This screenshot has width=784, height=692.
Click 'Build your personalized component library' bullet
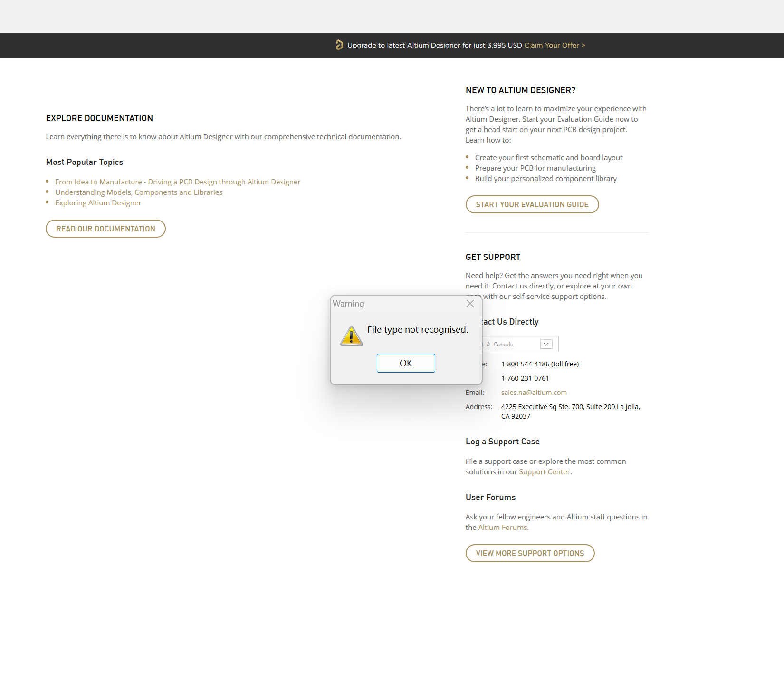point(546,179)
